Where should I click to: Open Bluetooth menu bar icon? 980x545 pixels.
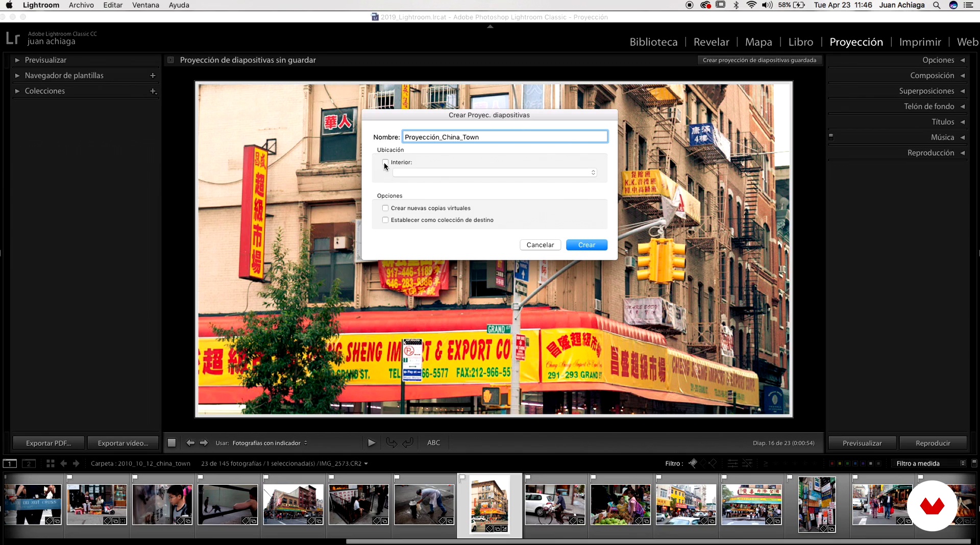coord(736,5)
